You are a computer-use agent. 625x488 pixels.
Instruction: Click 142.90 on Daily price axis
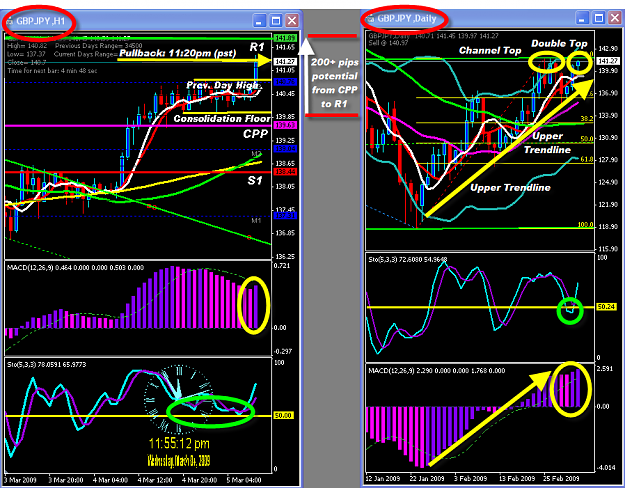coord(608,49)
